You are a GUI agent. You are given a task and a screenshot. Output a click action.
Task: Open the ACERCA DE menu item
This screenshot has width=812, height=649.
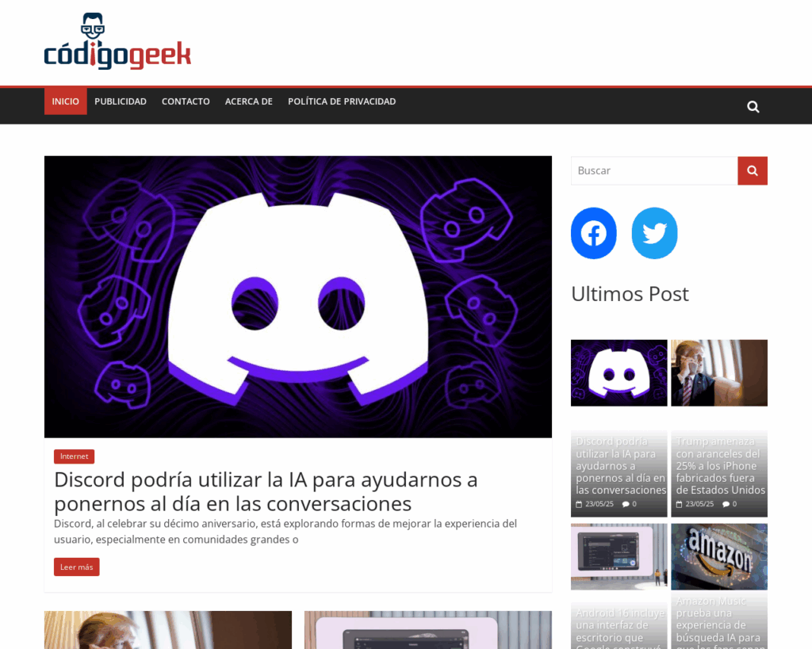click(x=248, y=101)
